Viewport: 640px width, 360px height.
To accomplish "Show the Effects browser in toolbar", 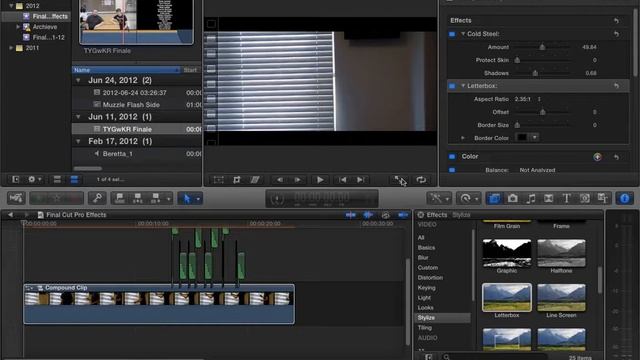I will click(494, 198).
